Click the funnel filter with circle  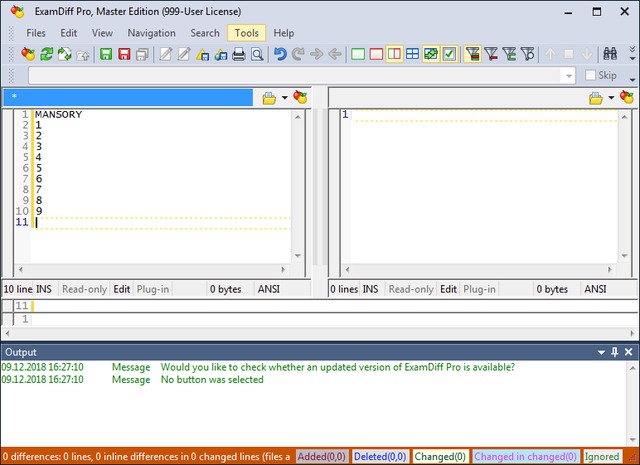527,54
